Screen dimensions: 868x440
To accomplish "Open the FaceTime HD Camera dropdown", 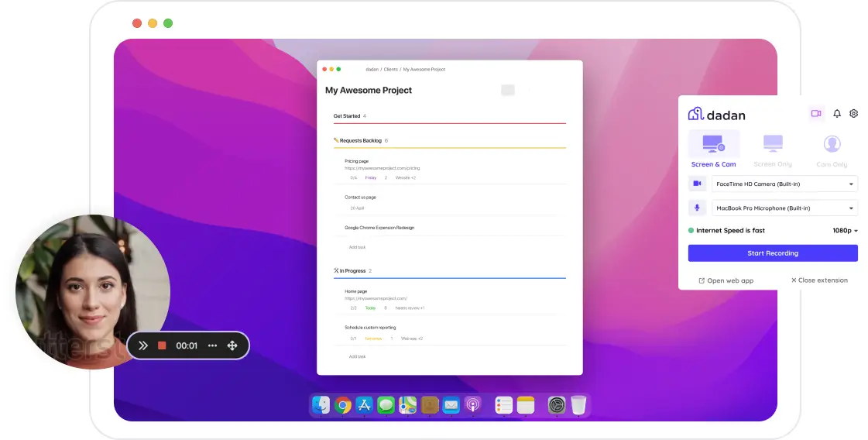I will pos(784,184).
